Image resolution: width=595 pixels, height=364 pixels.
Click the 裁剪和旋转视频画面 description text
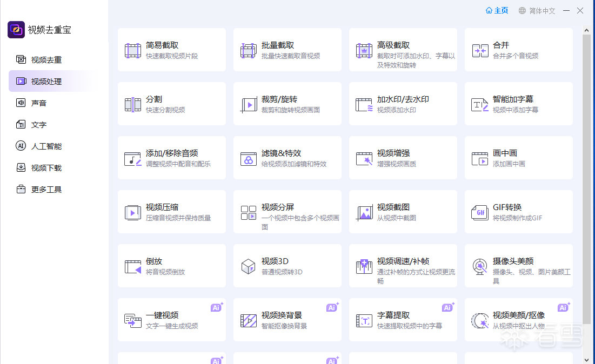[x=291, y=110]
